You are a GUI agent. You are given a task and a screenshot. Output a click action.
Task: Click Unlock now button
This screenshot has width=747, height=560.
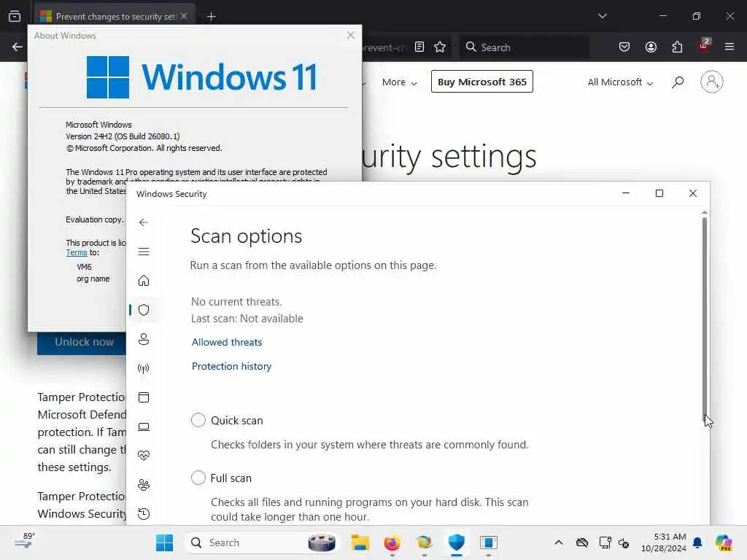click(82, 343)
